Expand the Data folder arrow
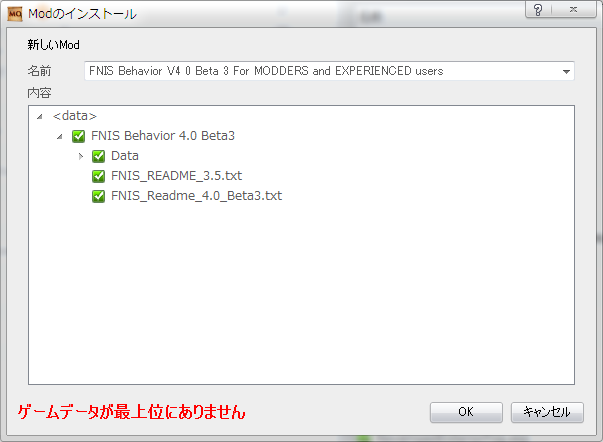This screenshot has width=603, height=442. point(80,156)
